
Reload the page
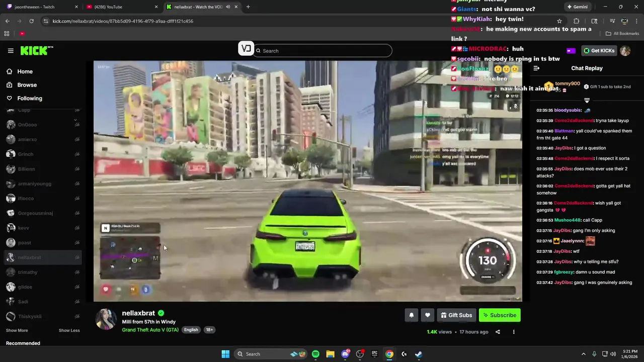pyautogui.click(x=31, y=21)
